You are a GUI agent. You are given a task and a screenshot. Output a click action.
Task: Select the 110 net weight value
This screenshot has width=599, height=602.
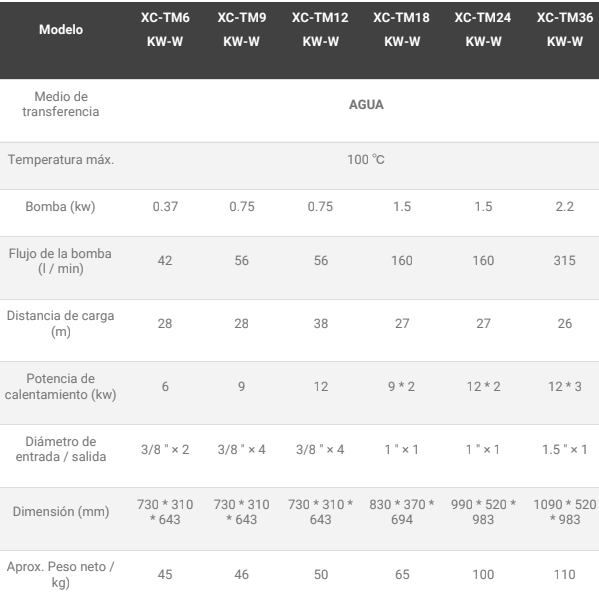(x=564, y=575)
